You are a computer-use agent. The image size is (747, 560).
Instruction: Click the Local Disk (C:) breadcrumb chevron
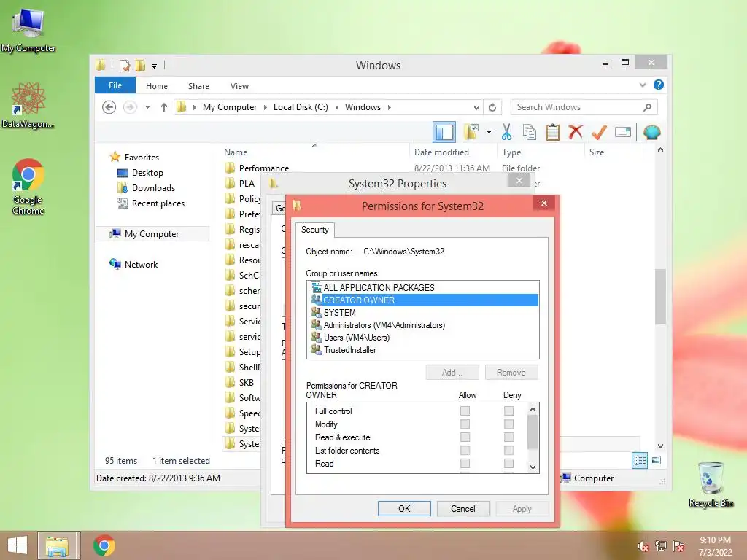click(x=337, y=108)
